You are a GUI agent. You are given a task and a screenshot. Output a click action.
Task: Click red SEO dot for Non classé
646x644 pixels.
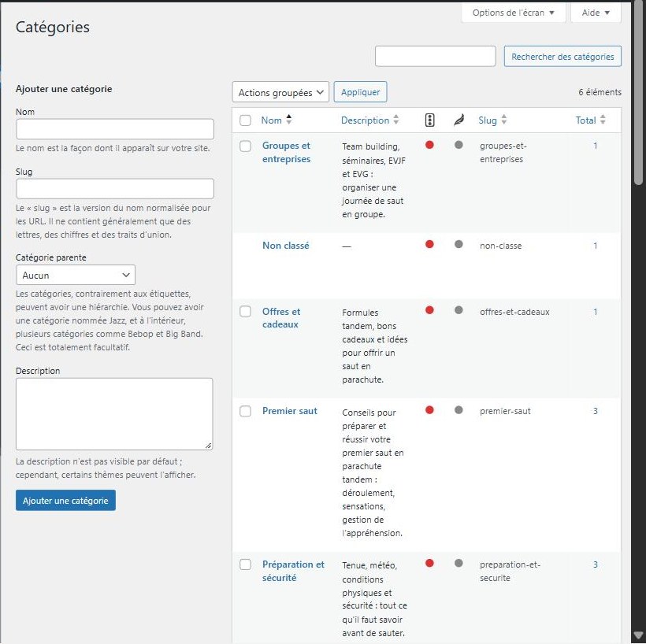point(429,245)
